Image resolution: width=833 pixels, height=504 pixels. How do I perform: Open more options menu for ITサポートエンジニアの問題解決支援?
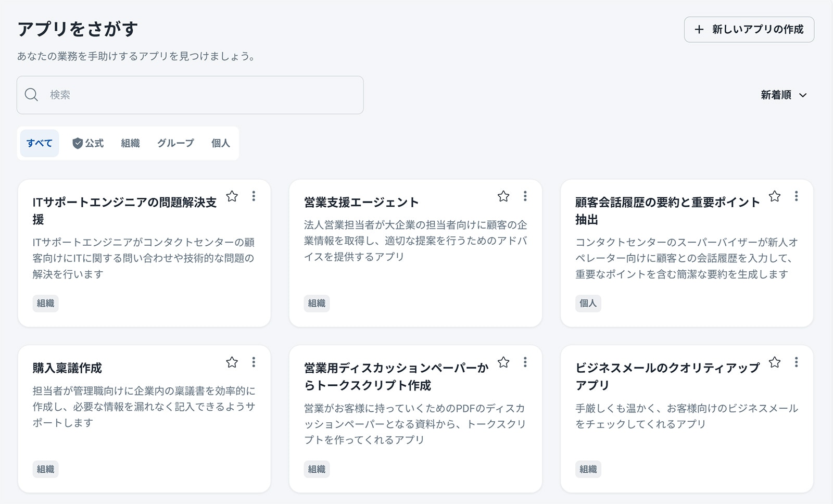click(254, 196)
